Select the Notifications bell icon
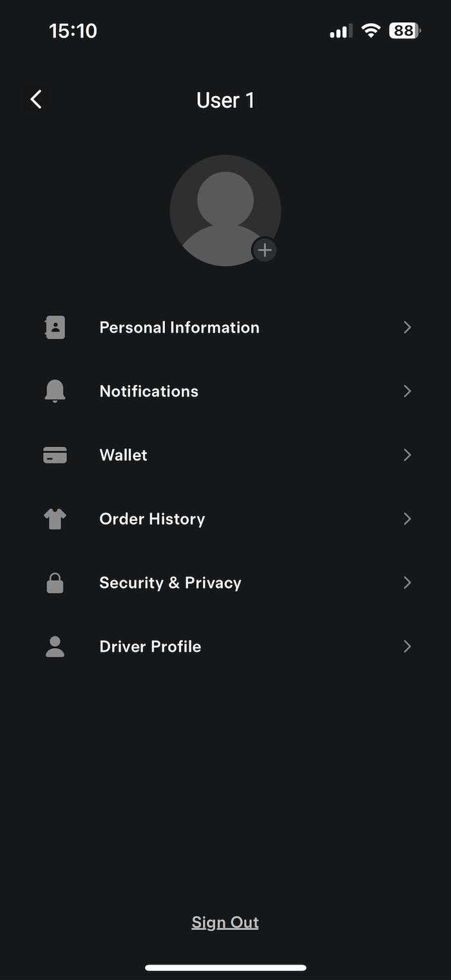This screenshot has width=451, height=980. coord(55,391)
